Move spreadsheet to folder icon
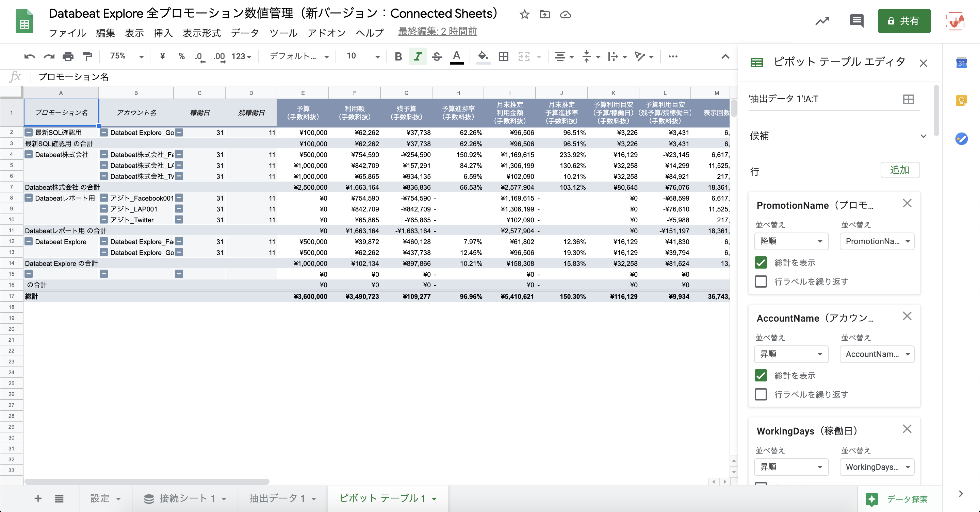Image resolution: width=980 pixels, height=512 pixels. 544,14
